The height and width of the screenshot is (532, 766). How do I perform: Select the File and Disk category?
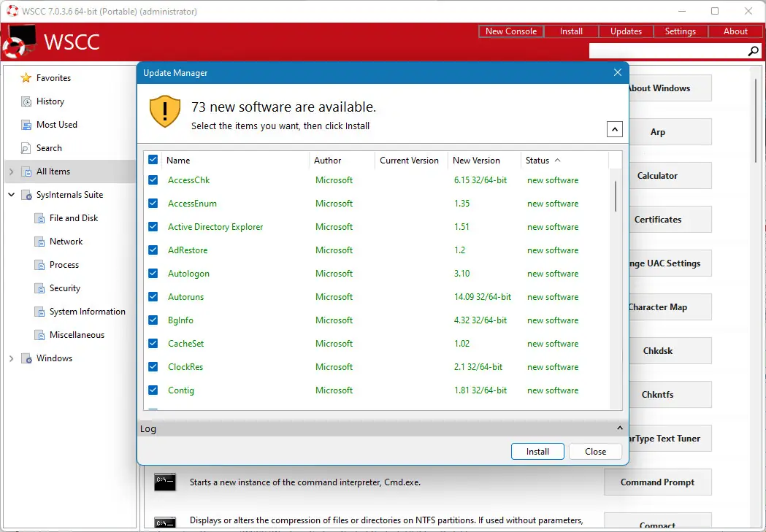73,218
